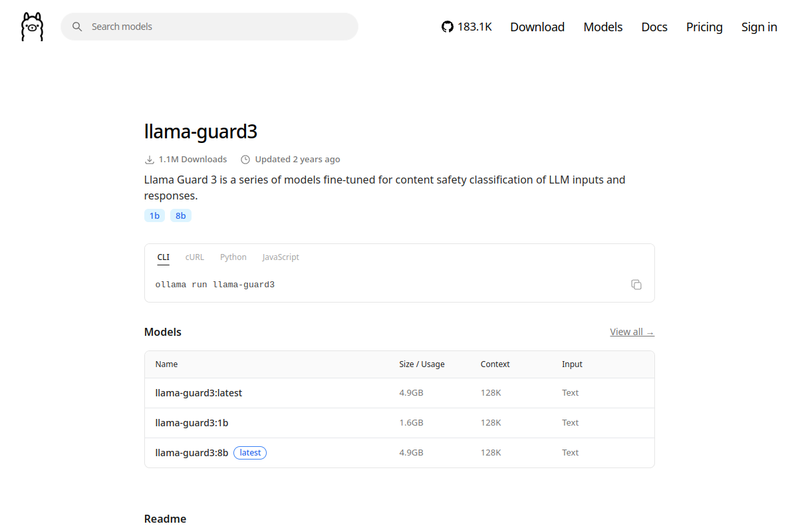Screen dimensions: 798x532
Task: Switch to the Python tab
Action: point(233,257)
